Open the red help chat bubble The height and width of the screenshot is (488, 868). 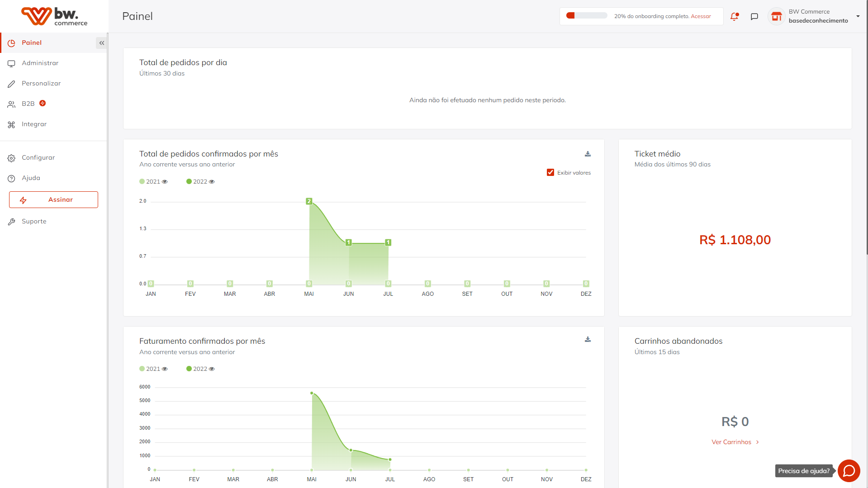click(x=849, y=471)
